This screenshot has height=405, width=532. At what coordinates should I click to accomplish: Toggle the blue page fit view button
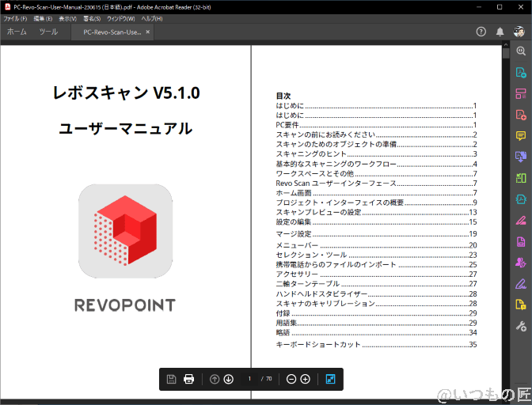pyautogui.click(x=330, y=379)
